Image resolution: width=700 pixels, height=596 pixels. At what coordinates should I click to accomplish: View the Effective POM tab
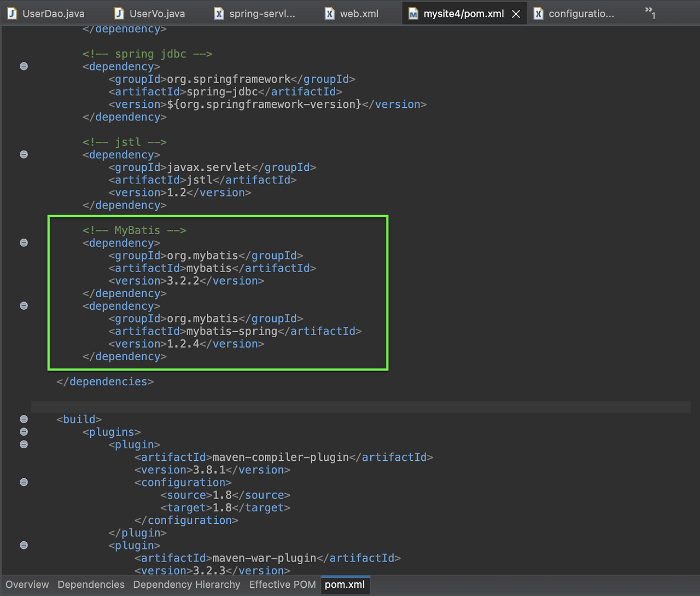click(x=282, y=585)
